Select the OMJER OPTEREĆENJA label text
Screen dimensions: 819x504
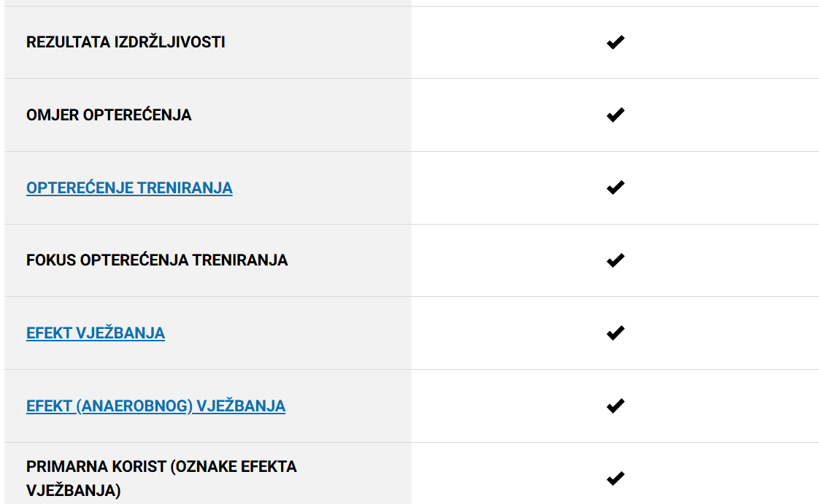(109, 115)
